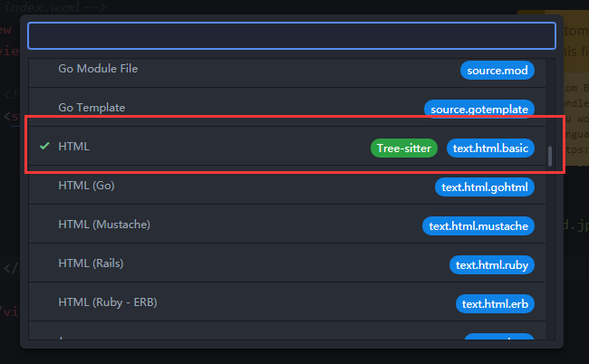Pick HTML (Mustache) grammar
The width and height of the screenshot is (589, 364).
pyautogui.click(x=287, y=225)
